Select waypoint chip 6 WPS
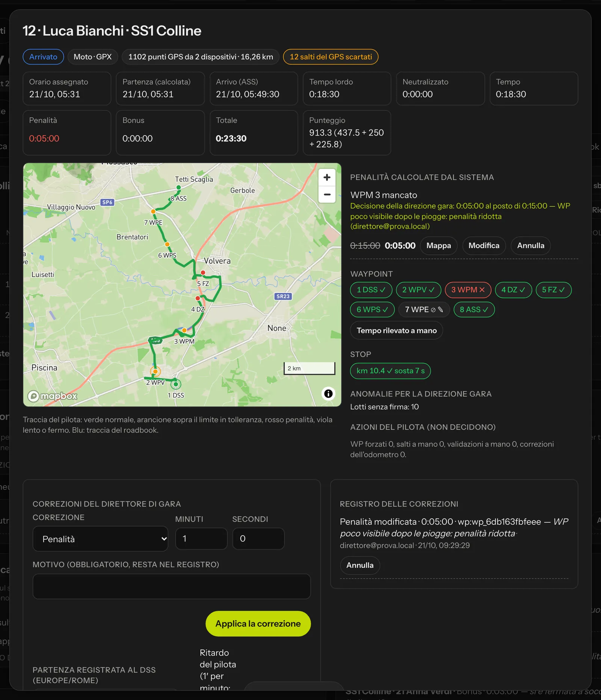 [x=372, y=309]
